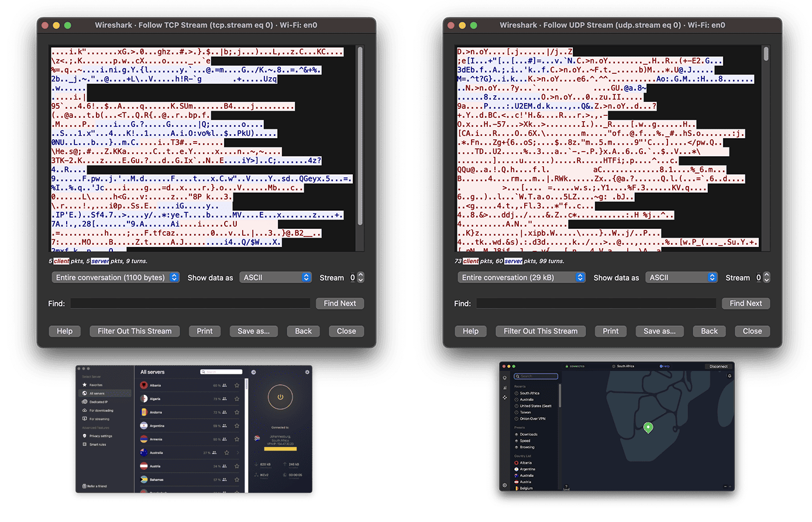Click Close in the UDP Stream window
The height and width of the screenshot is (522, 812).
pos(752,331)
